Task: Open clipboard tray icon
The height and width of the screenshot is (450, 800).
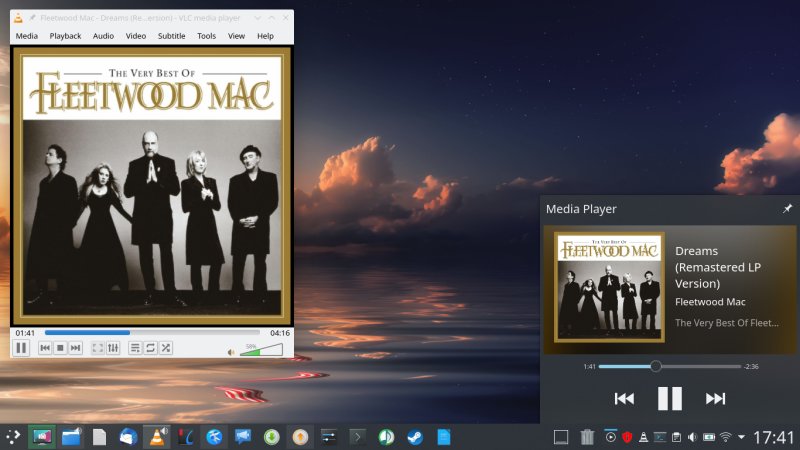Action: 676,437
